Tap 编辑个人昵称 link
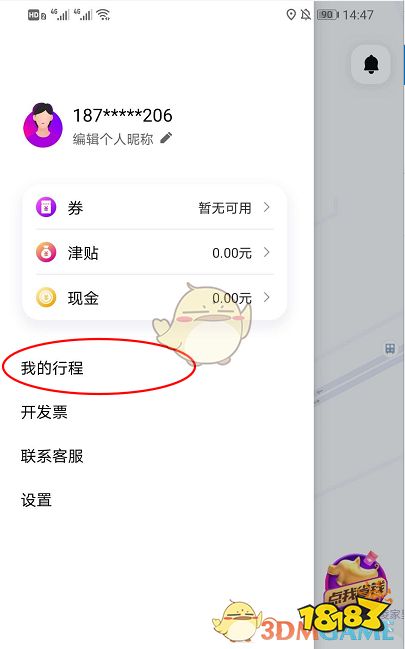405x649 pixels. point(113,139)
